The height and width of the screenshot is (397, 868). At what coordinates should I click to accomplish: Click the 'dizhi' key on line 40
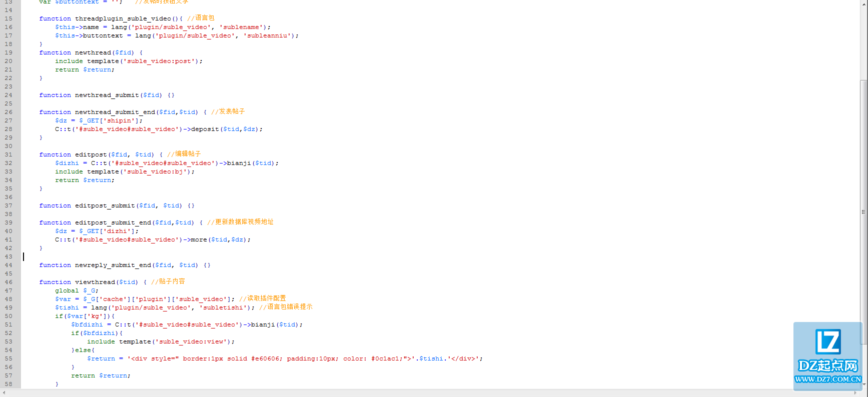pos(117,231)
